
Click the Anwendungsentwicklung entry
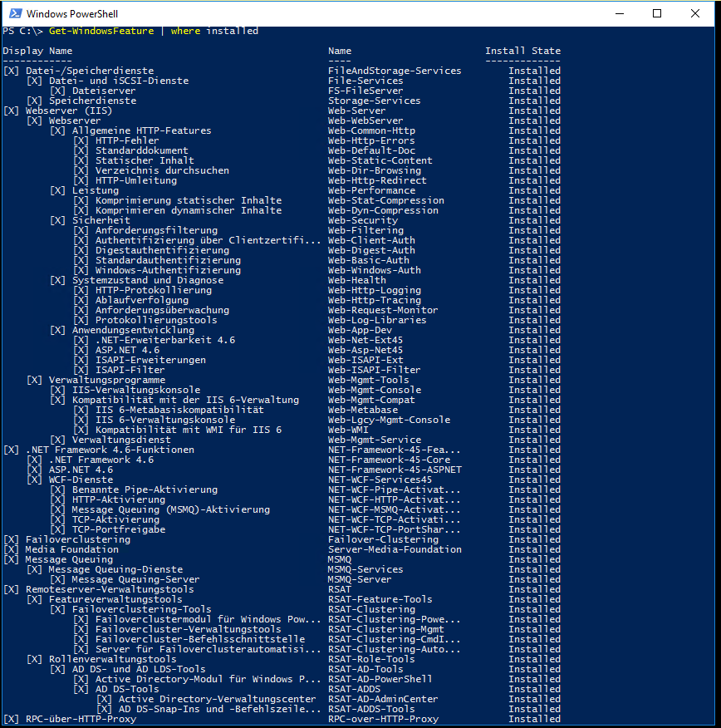[x=133, y=330]
